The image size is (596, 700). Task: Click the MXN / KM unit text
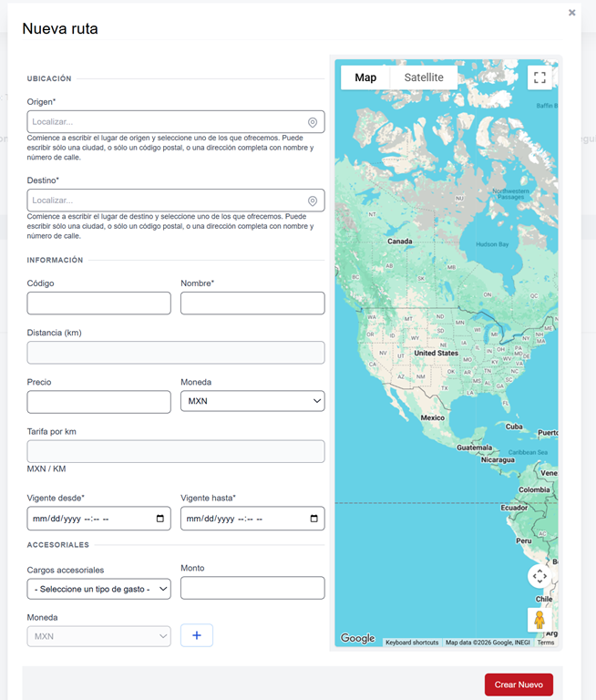click(46, 468)
